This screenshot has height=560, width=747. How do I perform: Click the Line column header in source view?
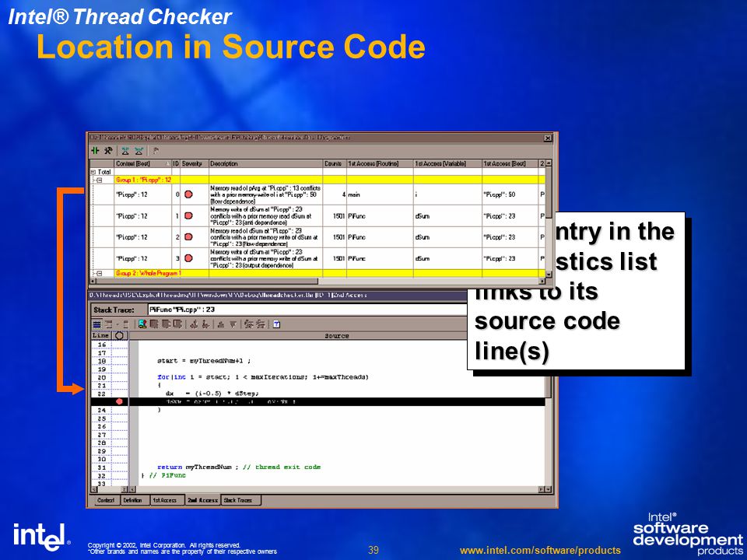click(x=101, y=335)
